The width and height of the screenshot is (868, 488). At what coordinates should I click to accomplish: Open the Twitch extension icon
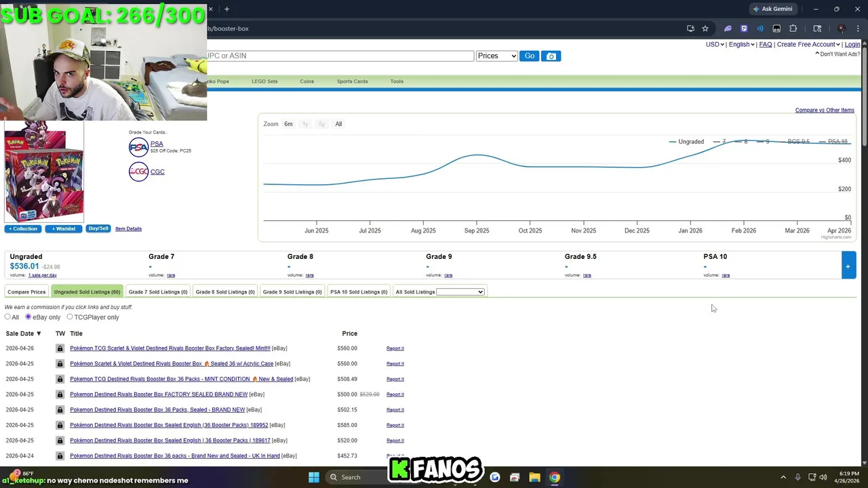point(744,28)
